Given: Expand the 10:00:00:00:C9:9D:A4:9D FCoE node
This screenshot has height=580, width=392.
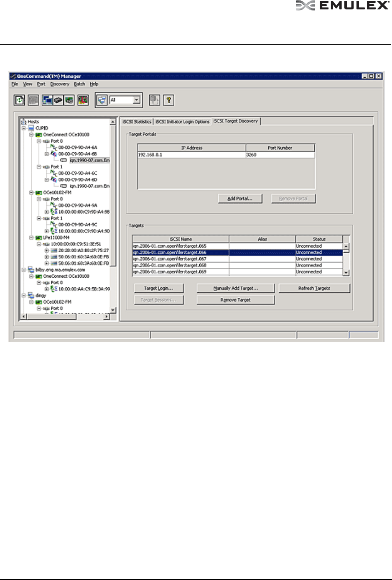Looking at the screenshot, I should [46, 231].
